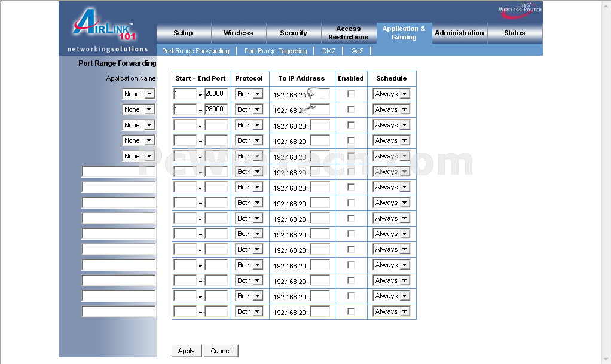Open second row Protocol Both dropdown

[249, 109]
